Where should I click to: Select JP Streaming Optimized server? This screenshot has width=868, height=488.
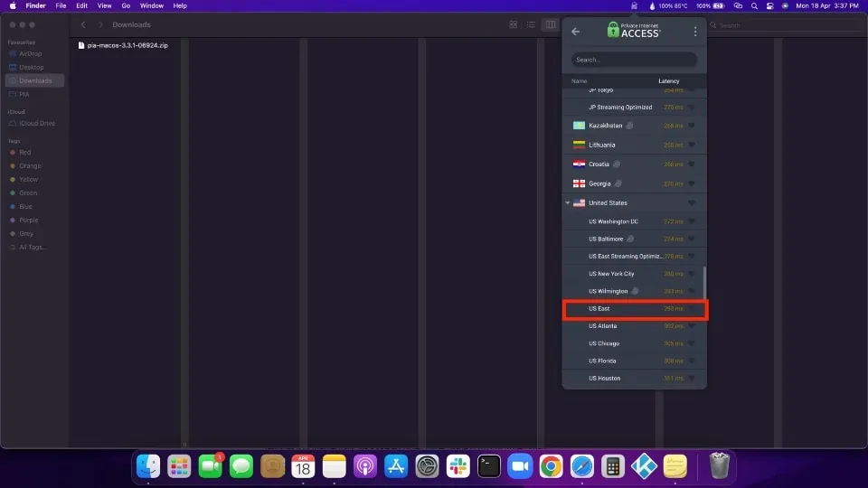[x=635, y=108]
